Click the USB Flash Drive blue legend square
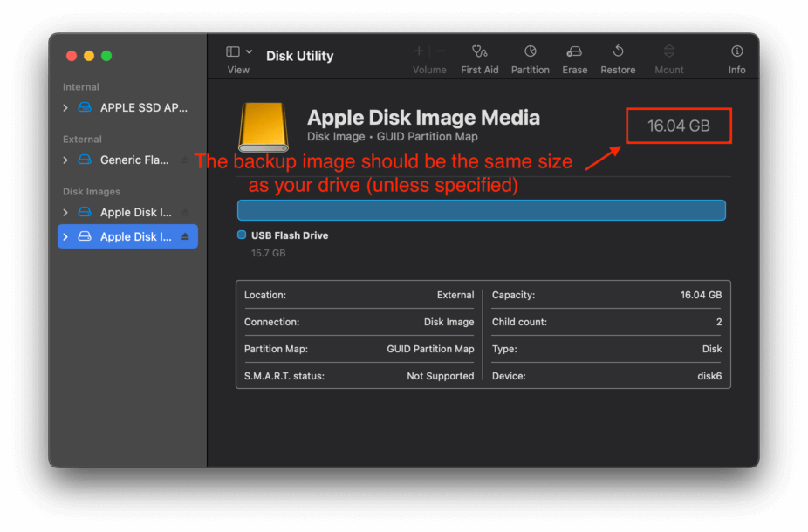The image size is (808, 532). point(241,235)
